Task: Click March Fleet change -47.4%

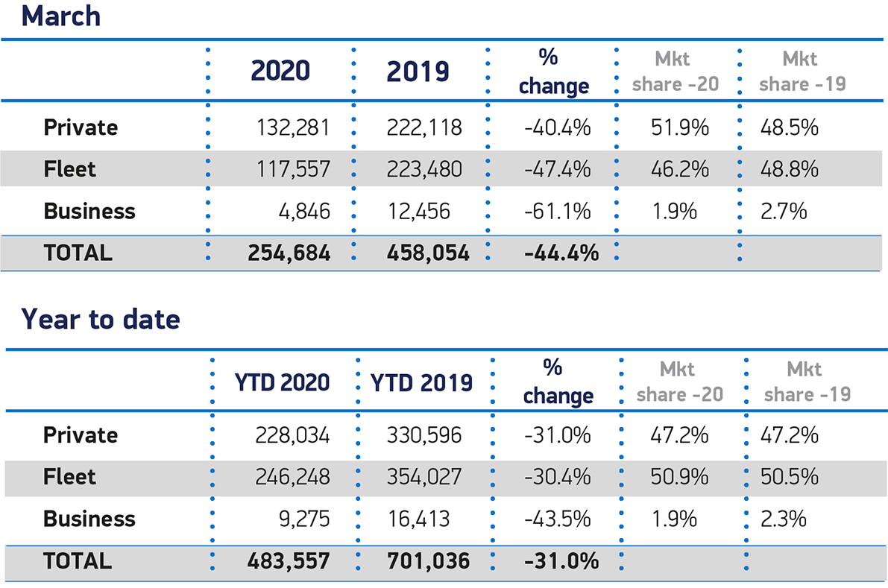Action: pyautogui.click(x=557, y=169)
